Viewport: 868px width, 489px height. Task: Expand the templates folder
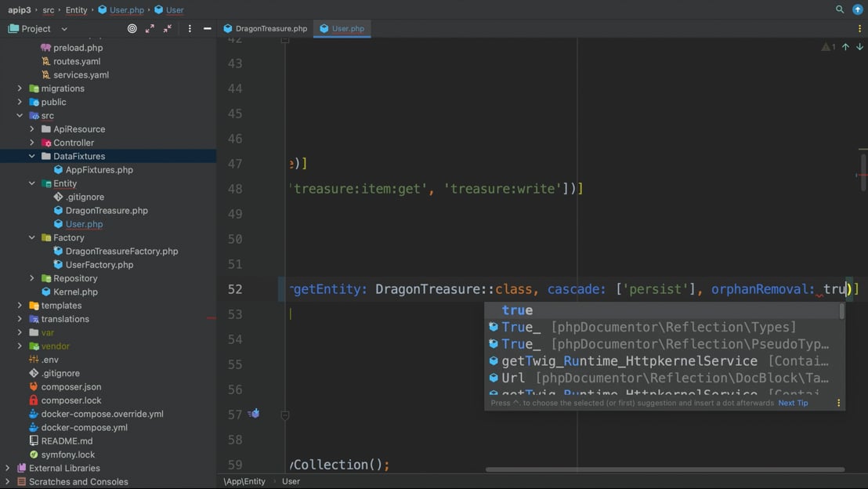click(x=20, y=306)
